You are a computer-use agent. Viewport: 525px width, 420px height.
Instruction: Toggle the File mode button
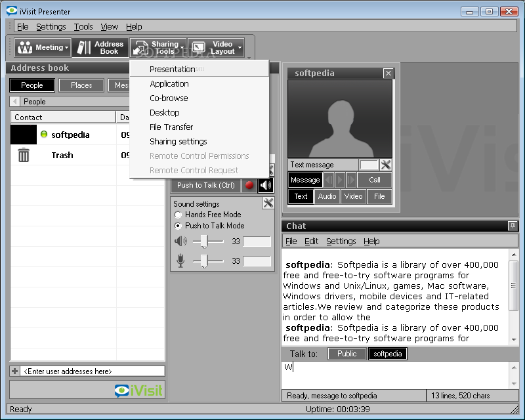pyautogui.click(x=379, y=196)
